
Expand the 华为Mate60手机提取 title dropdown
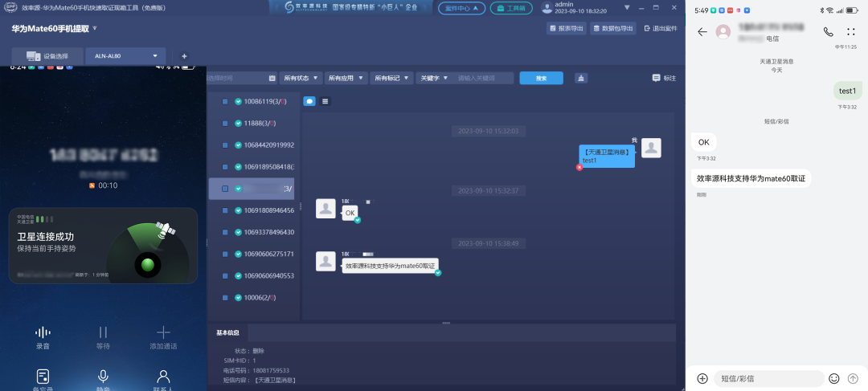click(95, 28)
